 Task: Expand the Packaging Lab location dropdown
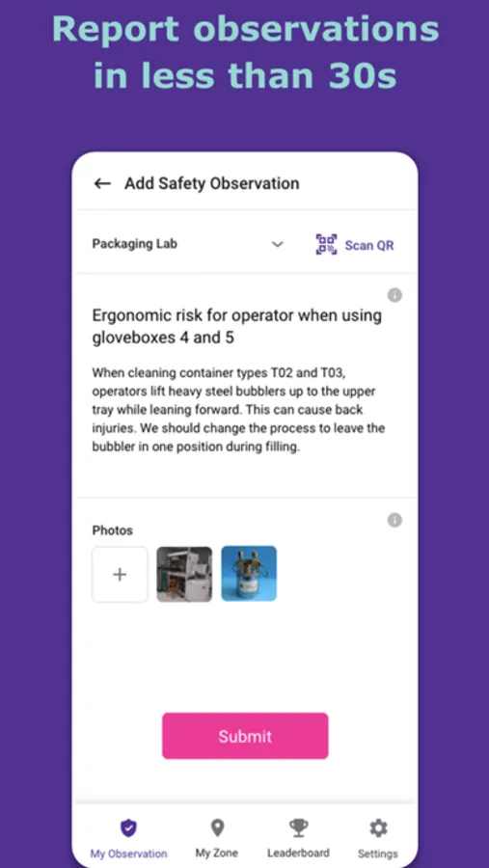pyautogui.click(x=188, y=244)
